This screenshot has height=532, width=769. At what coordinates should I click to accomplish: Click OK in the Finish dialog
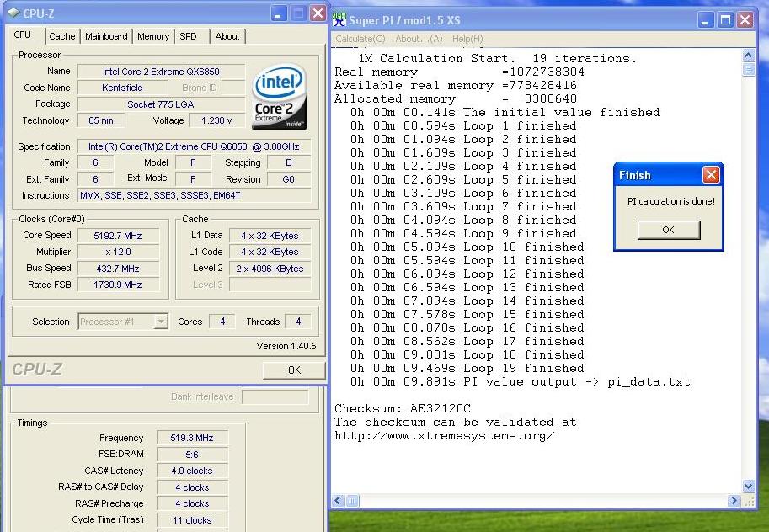click(669, 230)
